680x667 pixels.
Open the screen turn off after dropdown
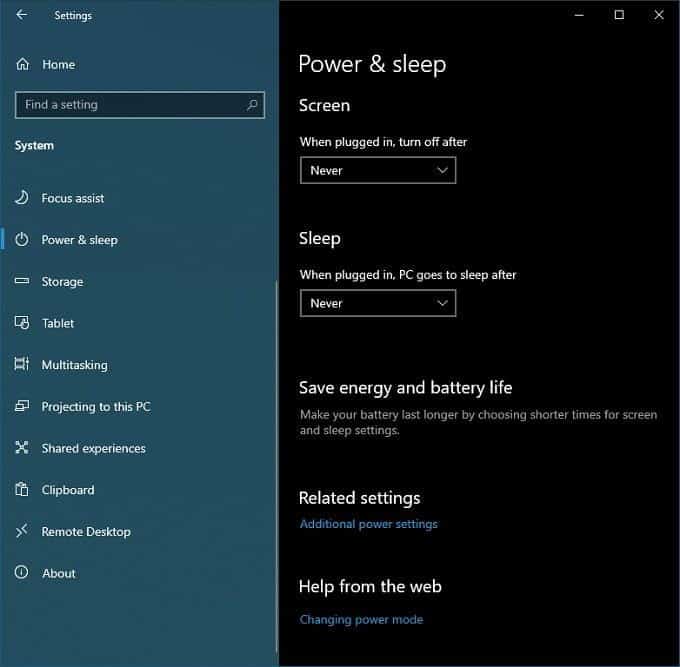[378, 170]
